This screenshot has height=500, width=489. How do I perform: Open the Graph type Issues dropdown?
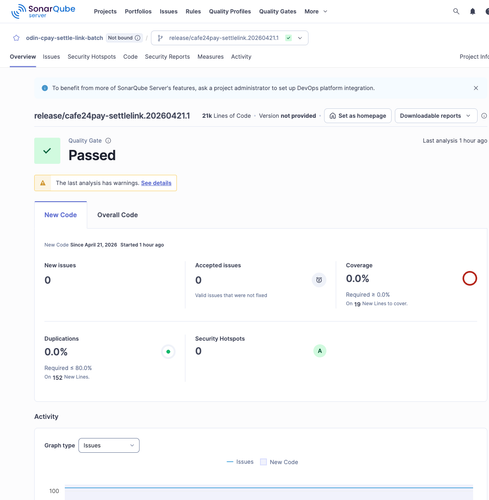(x=109, y=445)
